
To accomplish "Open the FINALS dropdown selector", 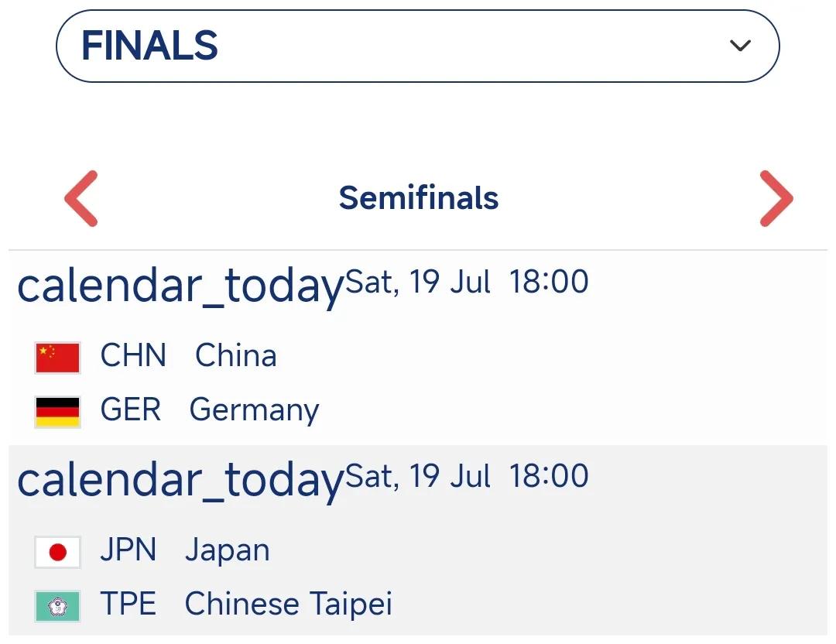I will [x=417, y=46].
